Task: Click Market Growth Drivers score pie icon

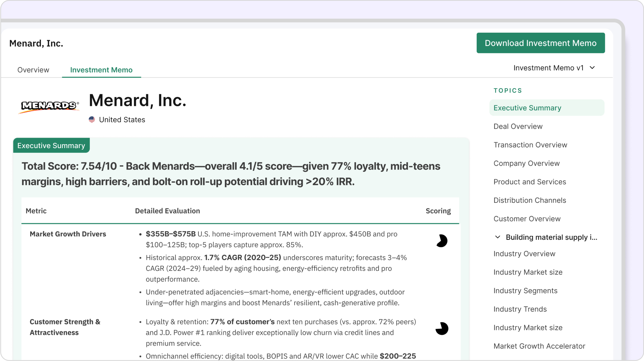Action: coord(442,241)
